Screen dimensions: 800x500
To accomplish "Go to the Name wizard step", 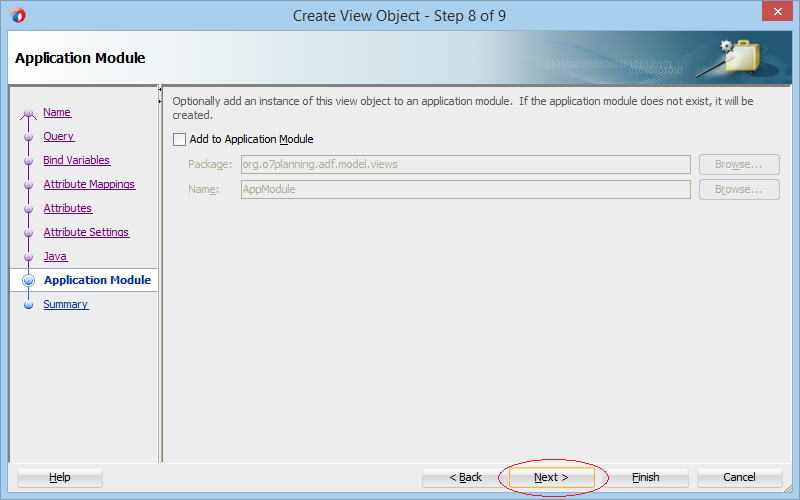I will (57, 112).
